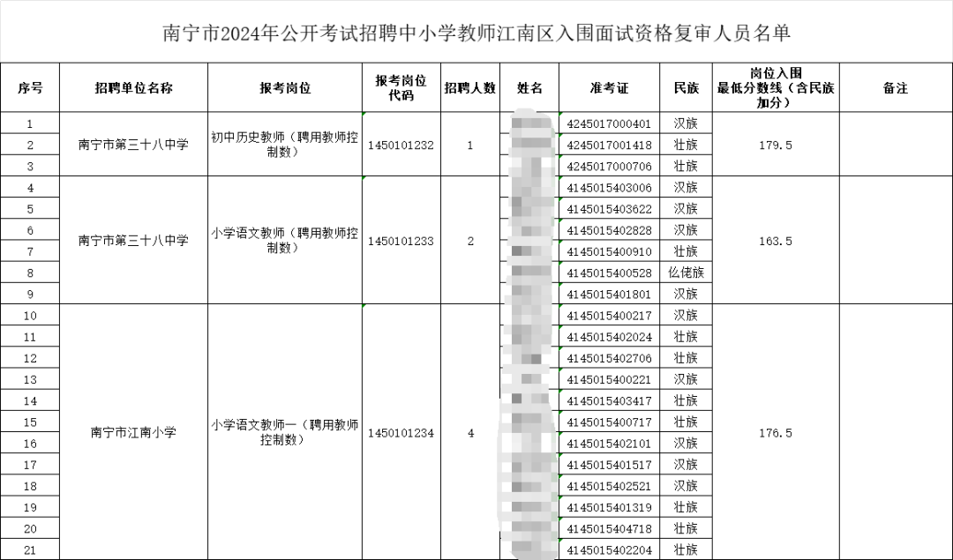Select the 报考岗位 header cell

pos(285,87)
